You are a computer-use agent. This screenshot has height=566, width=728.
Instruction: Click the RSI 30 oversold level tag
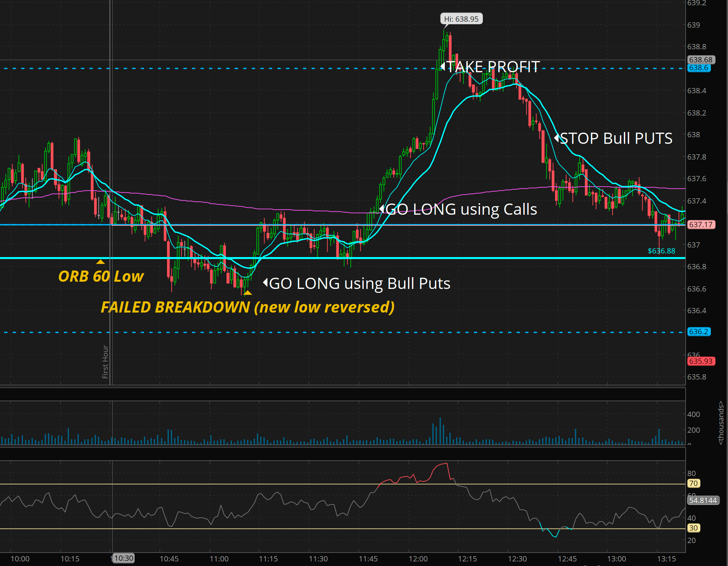(x=693, y=528)
